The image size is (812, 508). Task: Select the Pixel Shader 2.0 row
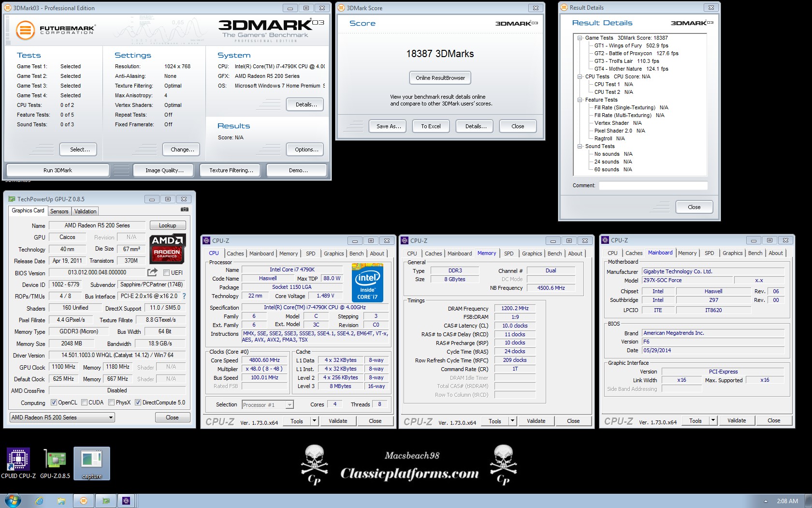tap(620, 131)
